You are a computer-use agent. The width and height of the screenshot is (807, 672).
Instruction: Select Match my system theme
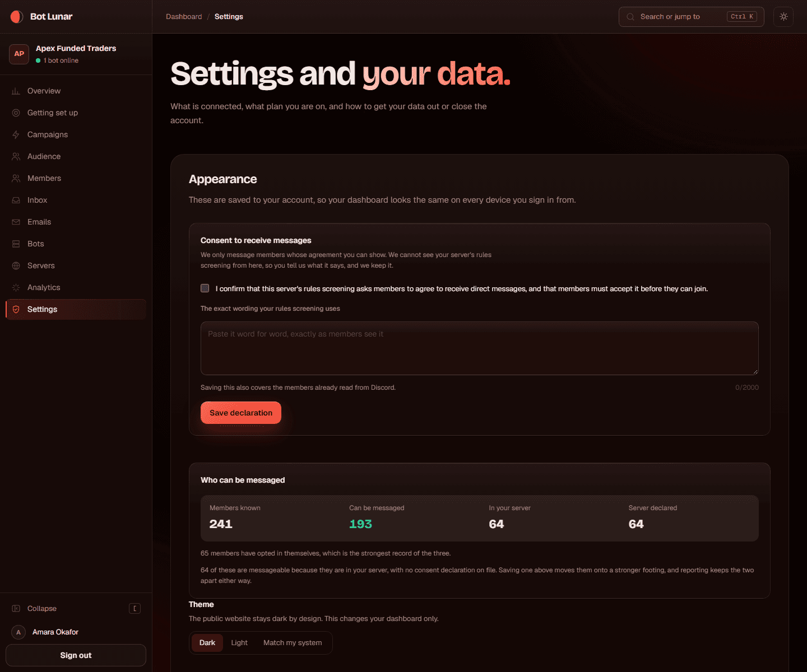coord(293,643)
